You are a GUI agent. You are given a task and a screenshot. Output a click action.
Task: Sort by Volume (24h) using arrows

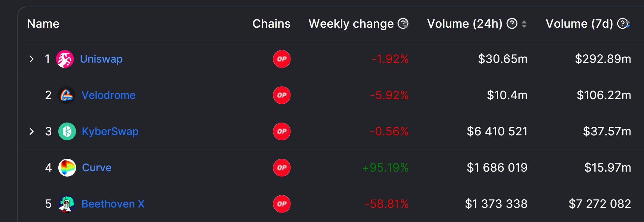(524, 24)
